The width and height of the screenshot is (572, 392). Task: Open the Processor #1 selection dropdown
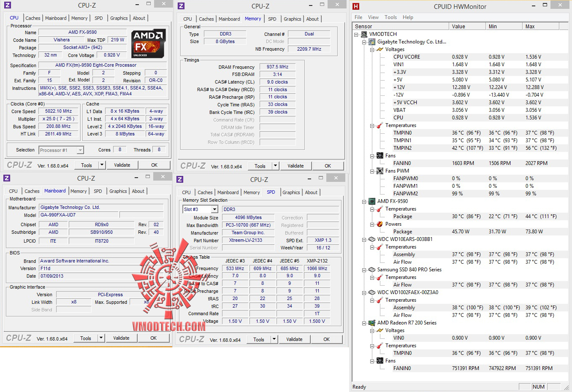80,150
